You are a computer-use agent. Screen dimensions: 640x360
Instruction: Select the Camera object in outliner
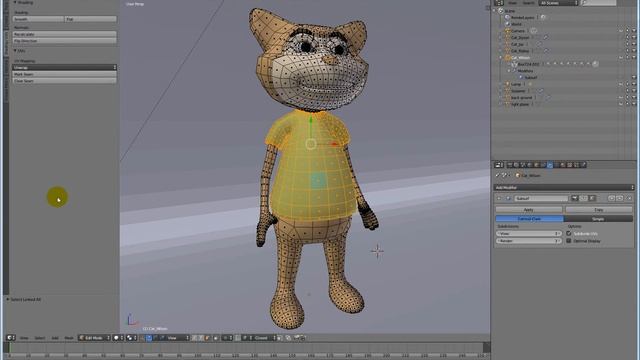click(518, 31)
